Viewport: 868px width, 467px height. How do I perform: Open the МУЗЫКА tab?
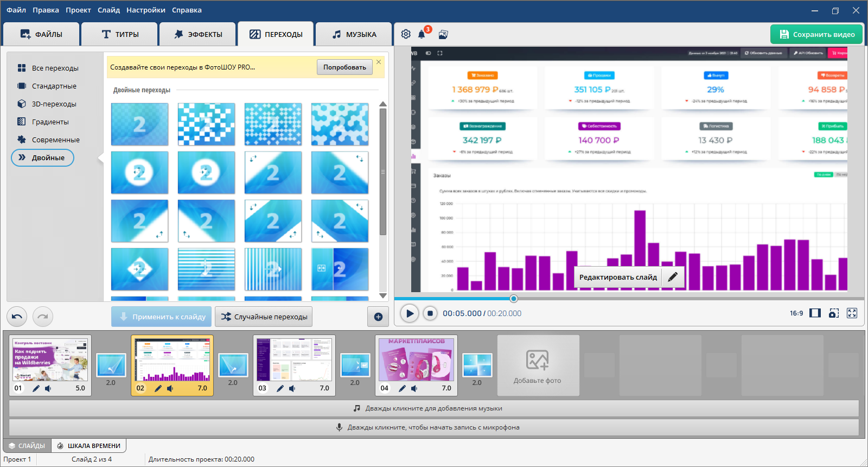click(354, 34)
